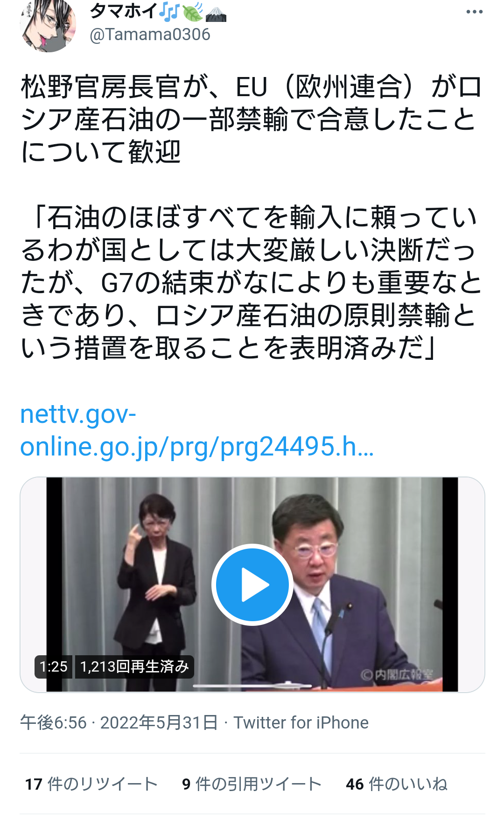Tap the sign language interpreter in video
The height and width of the screenshot is (820, 504).
coord(156,583)
